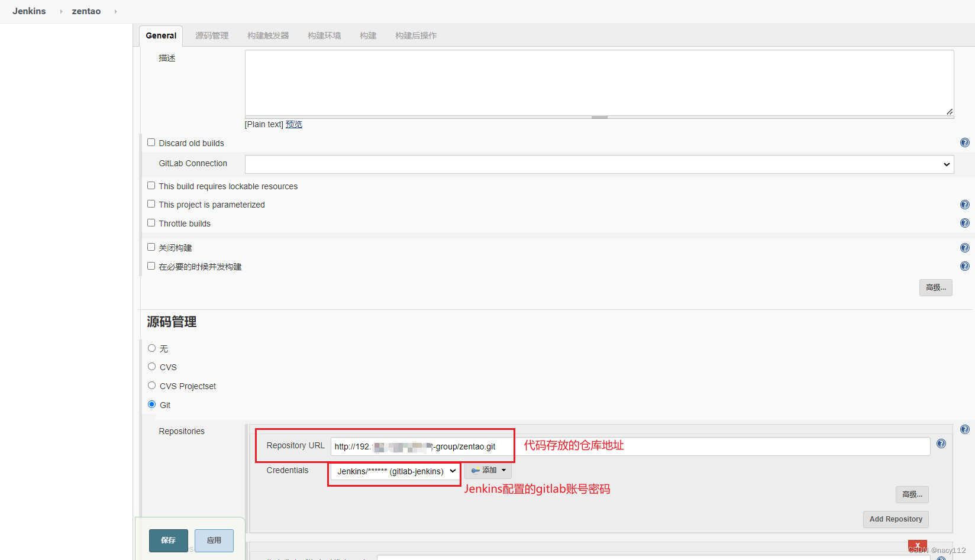Select CVS radio option
The image size is (975, 560).
(x=152, y=367)
